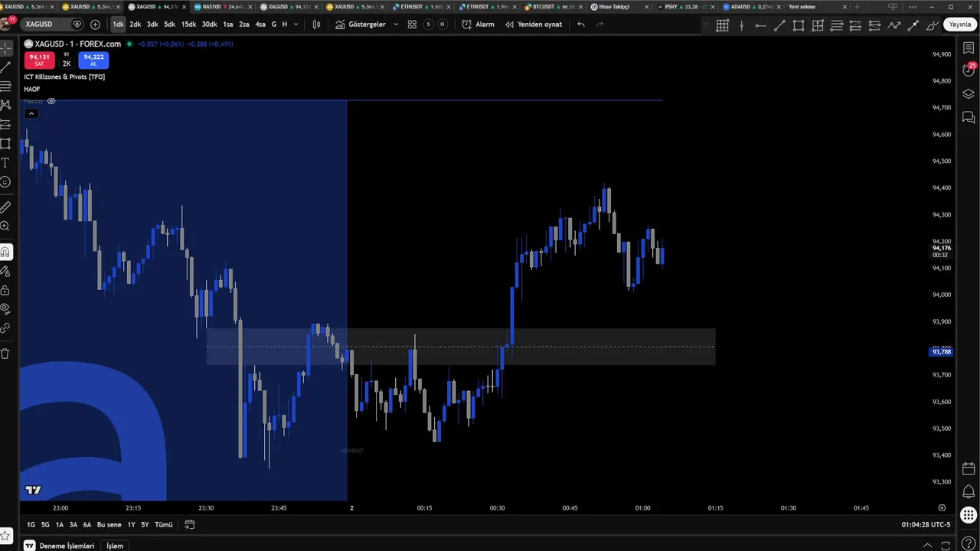Open the Göstergeler indicators menu

[x=361, y=24]
